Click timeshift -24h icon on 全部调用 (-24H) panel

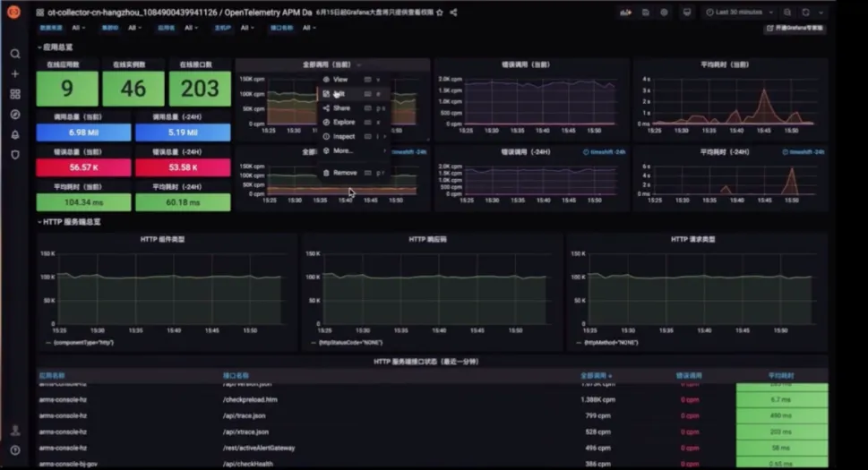pyautogui.click(x=409, y=152)
